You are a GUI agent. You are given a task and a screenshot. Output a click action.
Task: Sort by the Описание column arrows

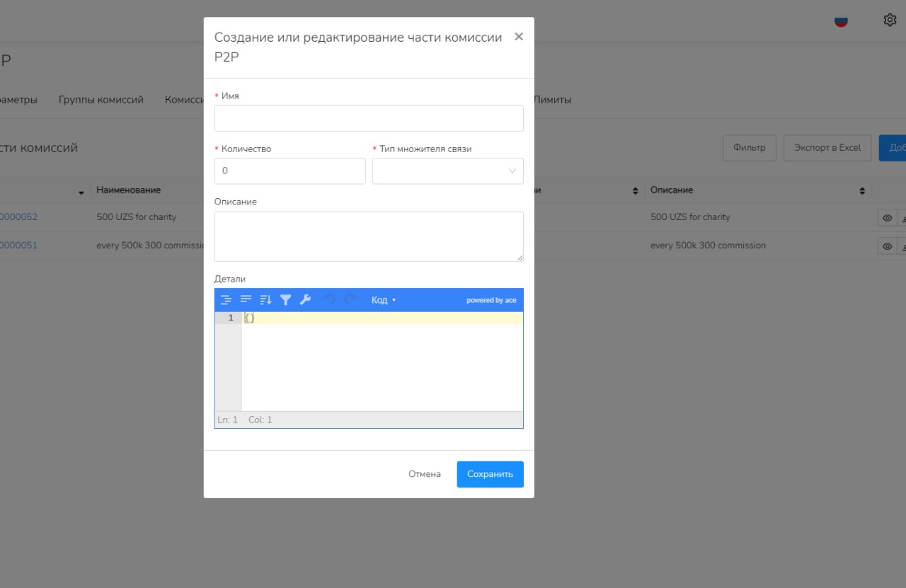coord(862,191)
